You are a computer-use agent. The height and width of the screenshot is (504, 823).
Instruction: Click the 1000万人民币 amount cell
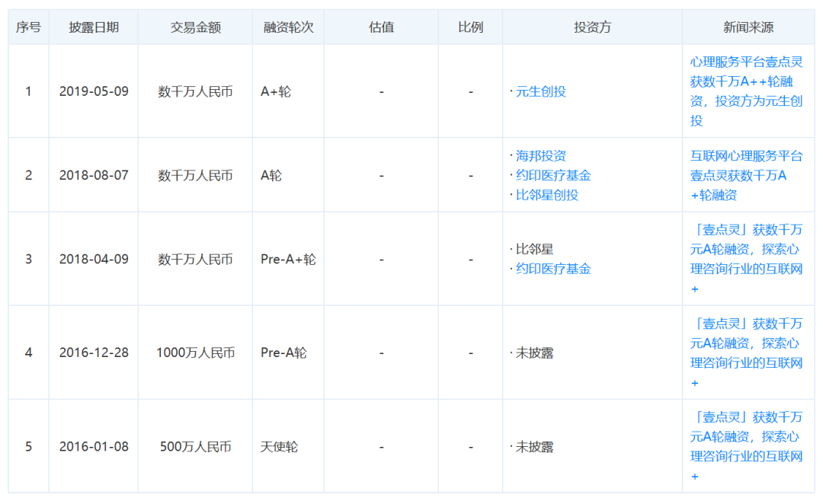pyautogui.click(x=195, y=353)
